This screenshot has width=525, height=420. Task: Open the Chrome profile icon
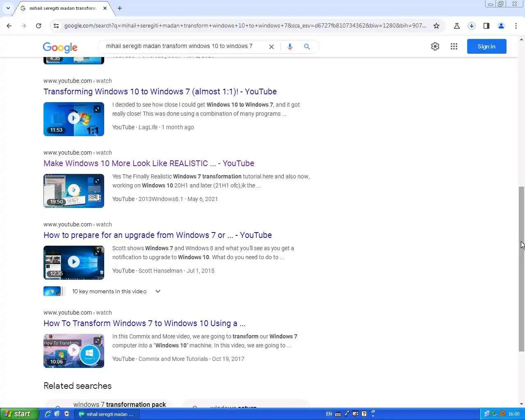501,26
